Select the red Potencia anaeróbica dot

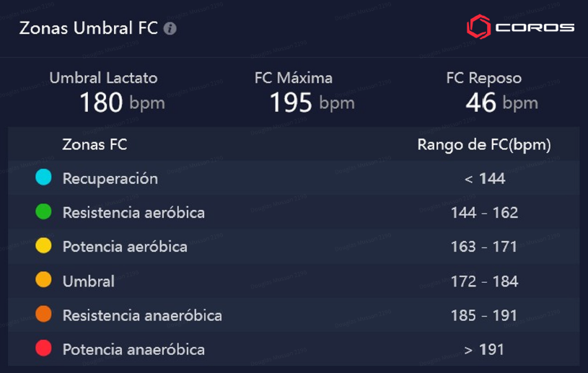[43, 348]
